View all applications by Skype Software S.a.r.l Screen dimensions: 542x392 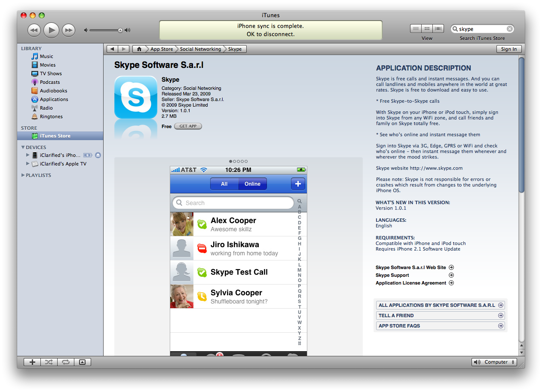pyautogui.click(x=441, y=305)
